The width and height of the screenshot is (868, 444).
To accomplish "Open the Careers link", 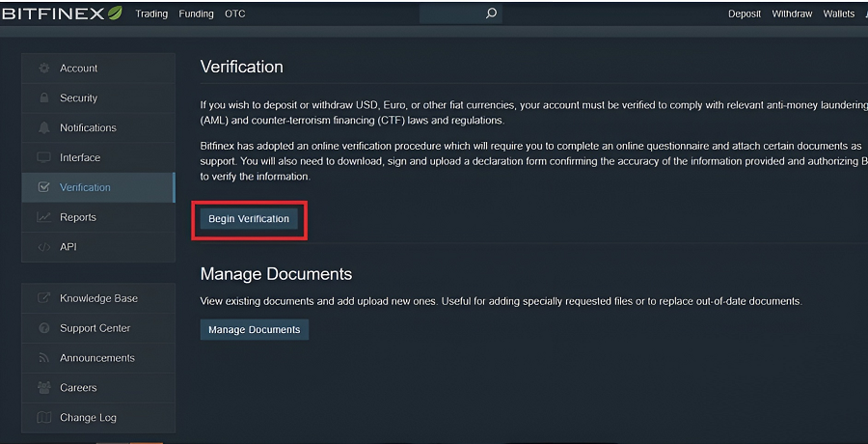I will (x=98, y=387).
